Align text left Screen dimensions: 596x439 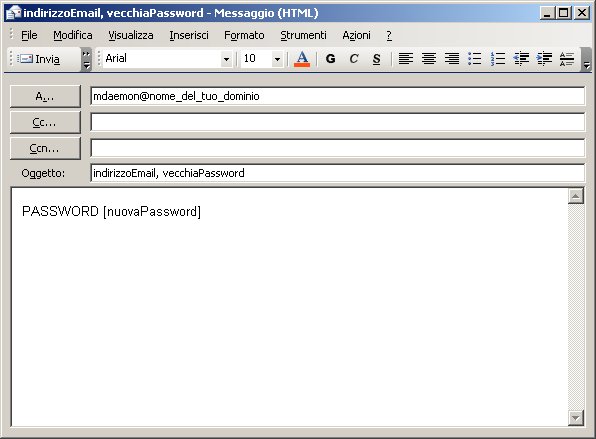[406, 59]
